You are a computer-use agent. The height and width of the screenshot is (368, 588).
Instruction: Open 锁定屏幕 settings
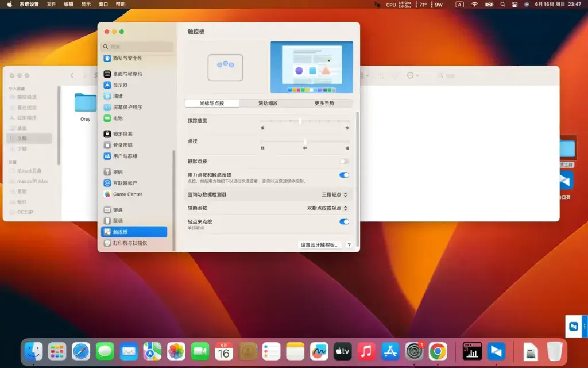134,133
